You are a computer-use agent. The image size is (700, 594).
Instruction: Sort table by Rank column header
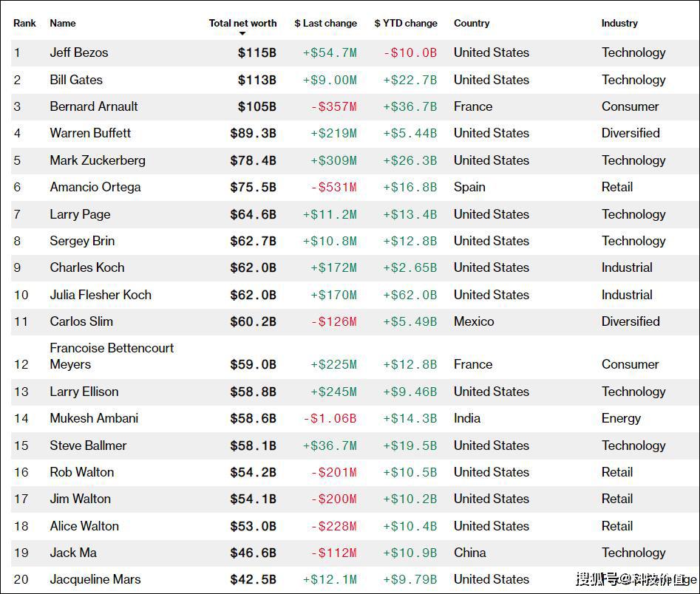24,23
